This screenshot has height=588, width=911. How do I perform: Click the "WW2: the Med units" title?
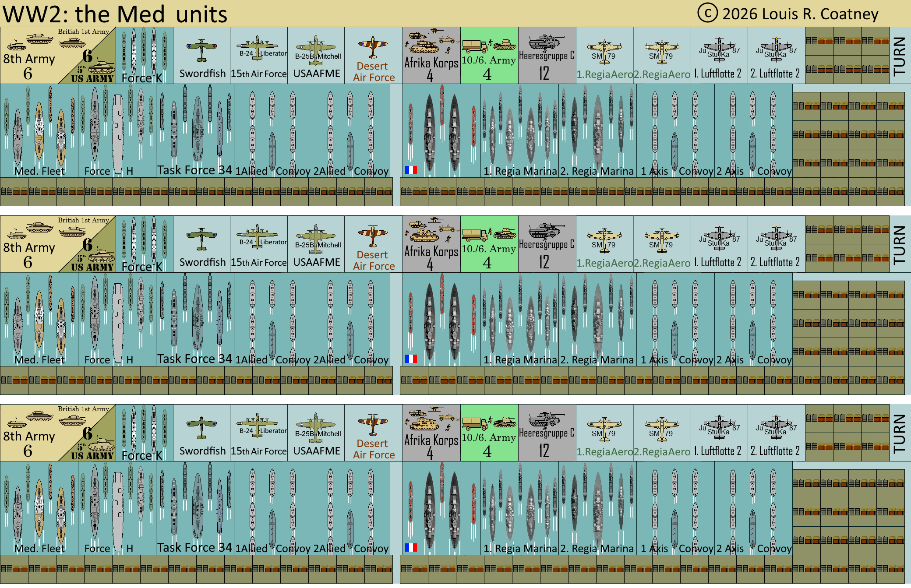point(115,14)
